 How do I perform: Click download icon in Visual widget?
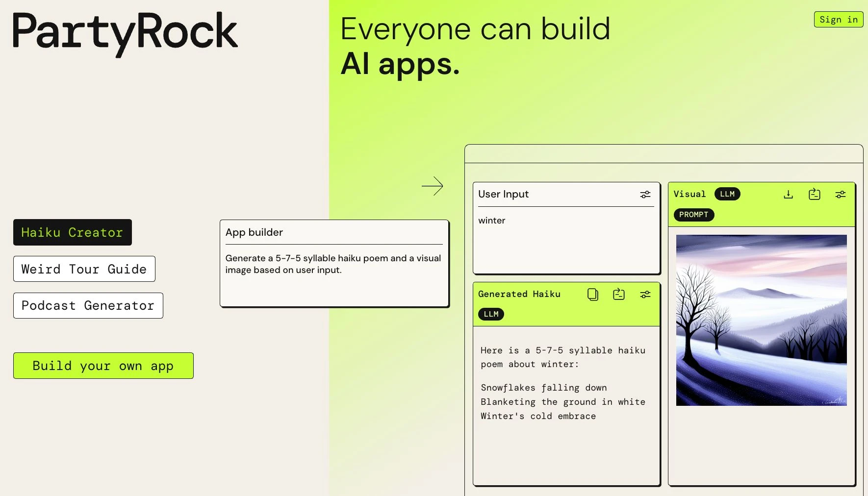pyautogui.click(x=788, y=195)
